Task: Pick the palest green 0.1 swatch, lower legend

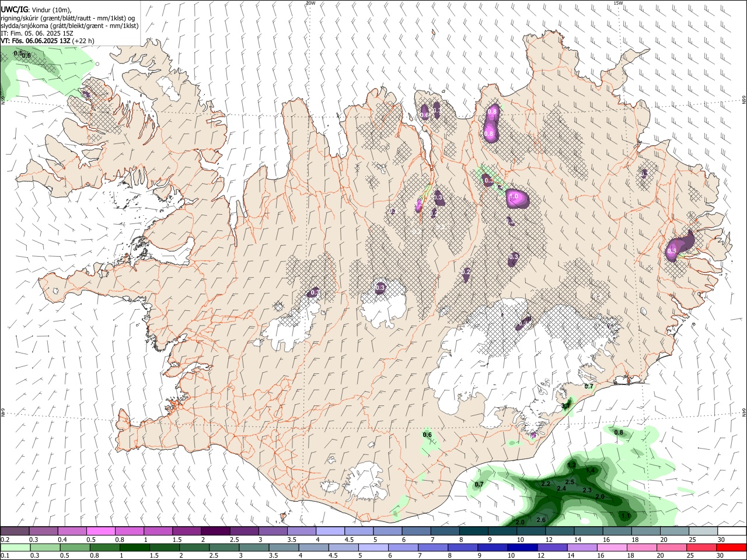Action: (15, 547)
